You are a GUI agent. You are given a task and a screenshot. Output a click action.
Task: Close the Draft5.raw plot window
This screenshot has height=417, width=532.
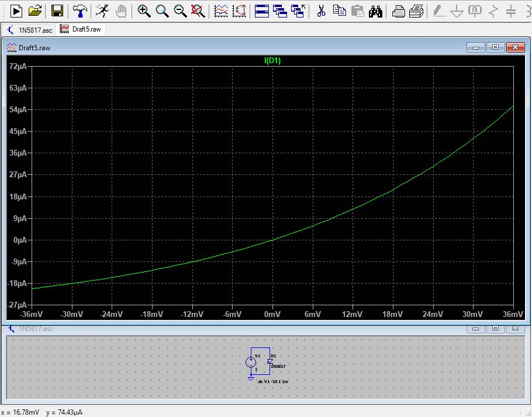tap(514, 47)
